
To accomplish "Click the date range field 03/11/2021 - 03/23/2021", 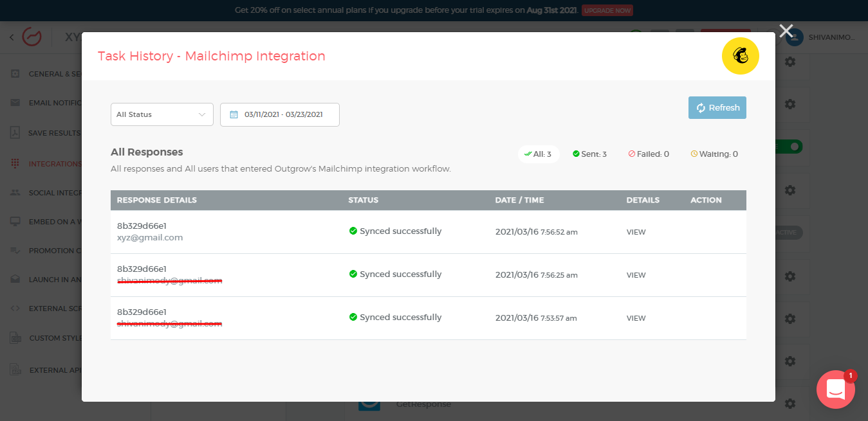I will (280, 114).
